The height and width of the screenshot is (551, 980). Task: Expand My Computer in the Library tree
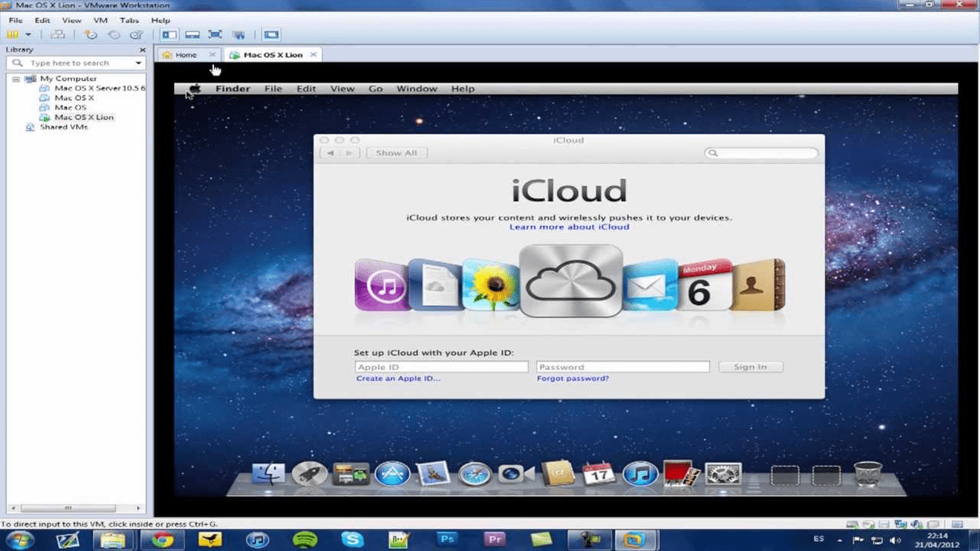[x=15, y=78]
